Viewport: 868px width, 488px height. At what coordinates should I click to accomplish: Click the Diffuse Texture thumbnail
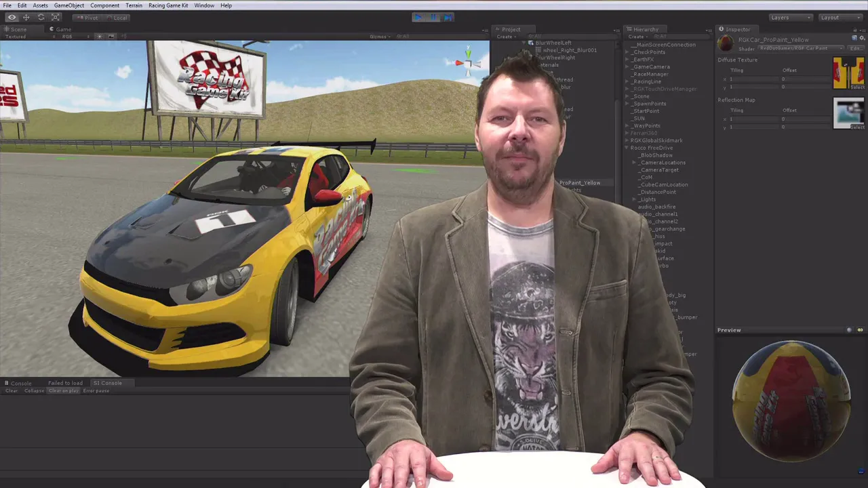click(x=849, y=73)
